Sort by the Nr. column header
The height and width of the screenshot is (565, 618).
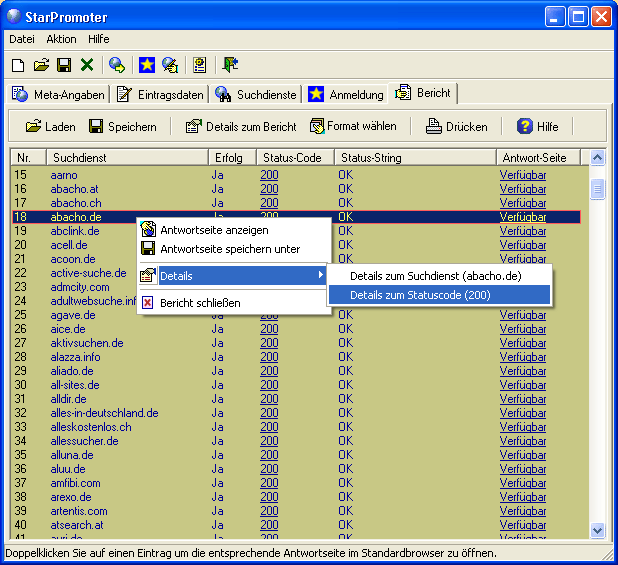[x=28, y=158]
